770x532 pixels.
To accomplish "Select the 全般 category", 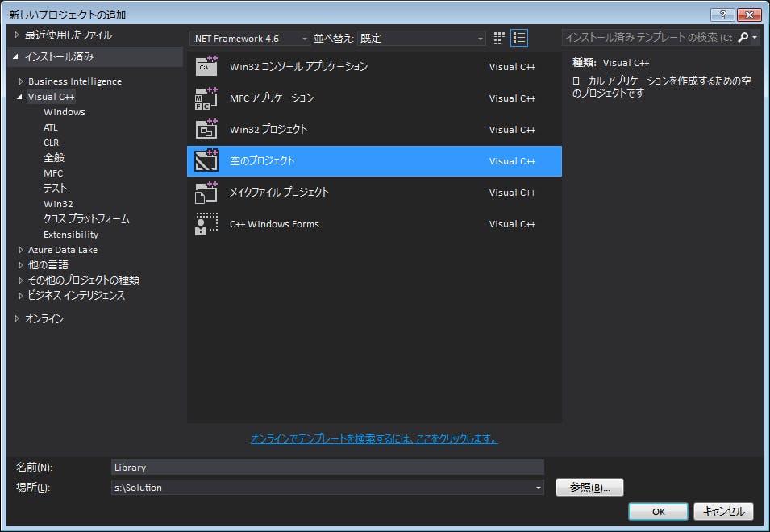I will click(54, 157).
